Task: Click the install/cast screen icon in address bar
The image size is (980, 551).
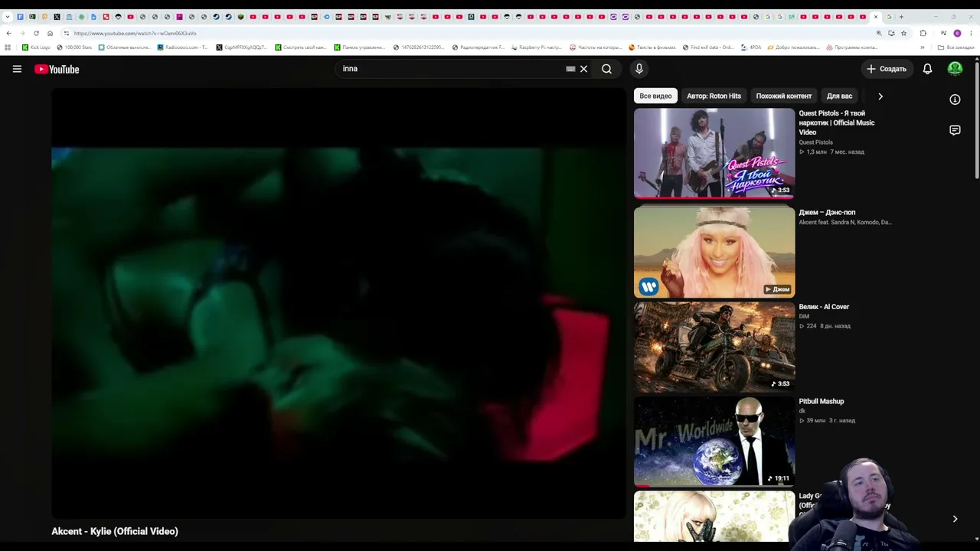Action: tap(891, 33)
